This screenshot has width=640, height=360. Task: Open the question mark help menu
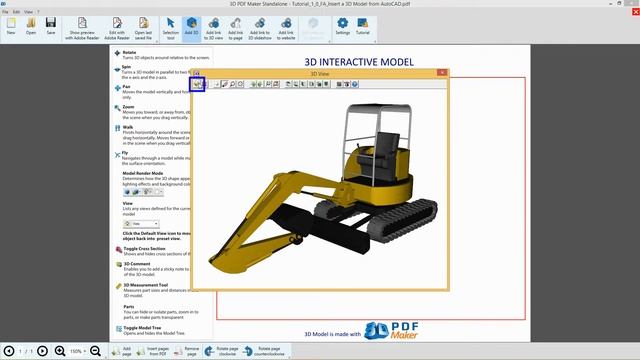[x=38, y=12]
